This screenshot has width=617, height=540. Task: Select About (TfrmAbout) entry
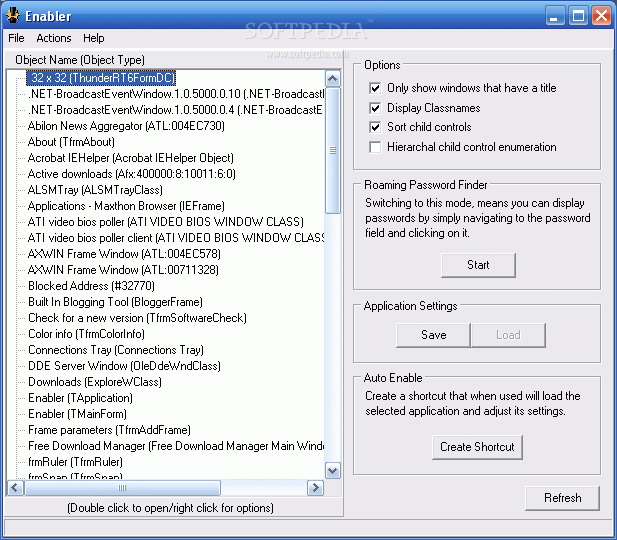coord(71,142)
